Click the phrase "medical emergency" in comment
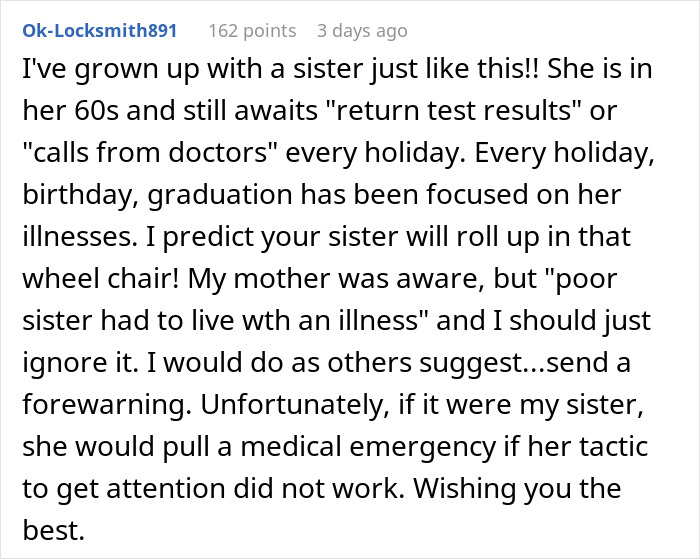The width and height of the screenshot is (700, 559). tap(368, 446)
